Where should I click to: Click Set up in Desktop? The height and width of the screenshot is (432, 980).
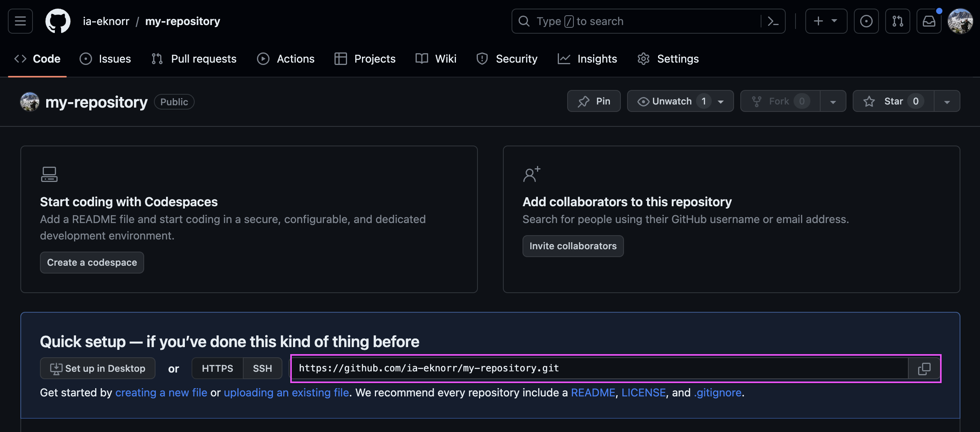[x=98, y=368]
